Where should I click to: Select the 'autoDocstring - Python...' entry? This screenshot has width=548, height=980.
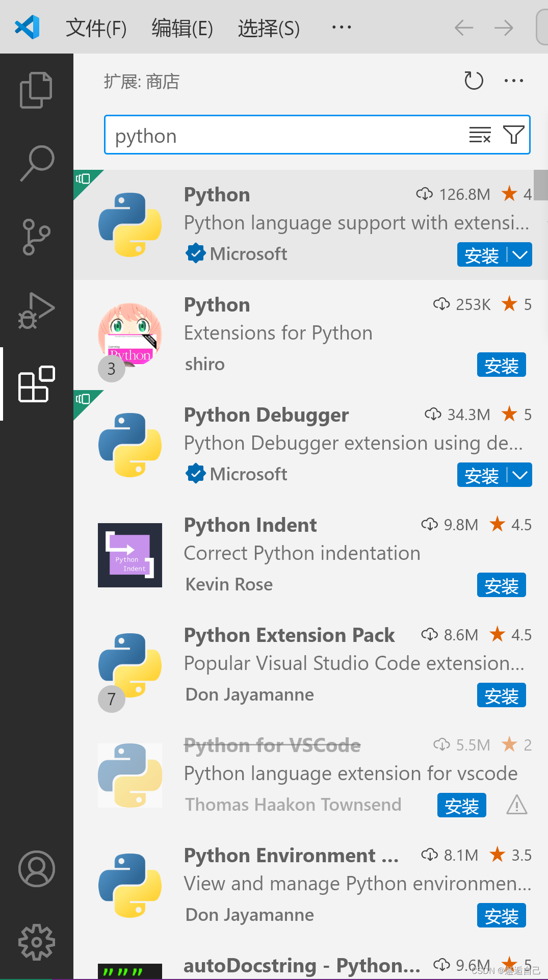click(302, 966)
